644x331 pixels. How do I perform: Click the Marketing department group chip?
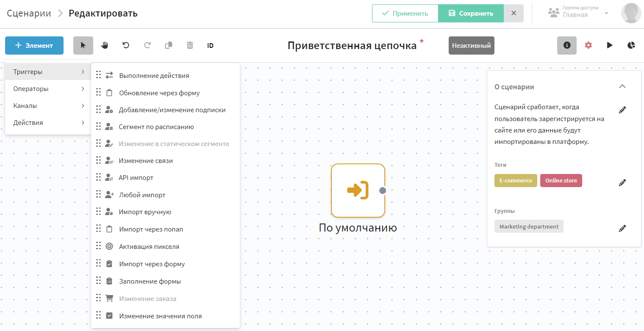[529, 226]
